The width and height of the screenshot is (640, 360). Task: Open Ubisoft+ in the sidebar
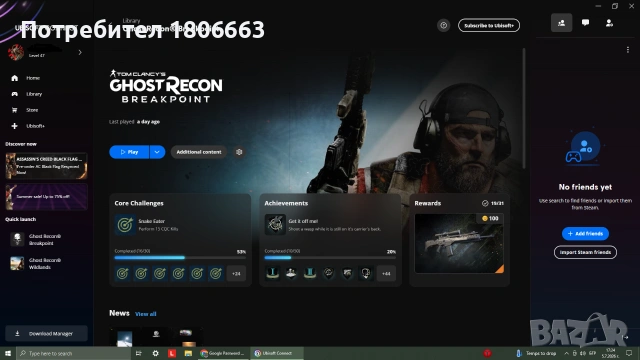[x=35, y=126]
